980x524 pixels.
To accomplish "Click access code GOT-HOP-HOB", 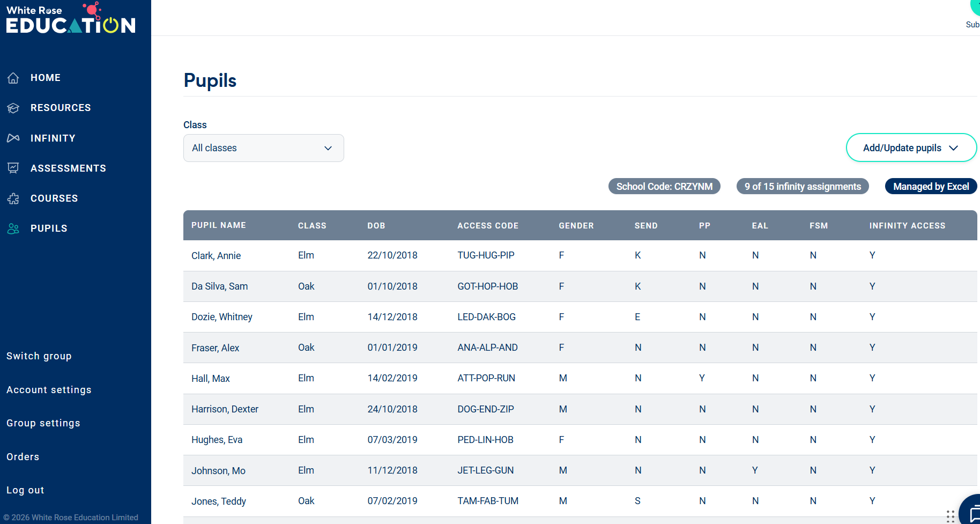I will 488,286.
